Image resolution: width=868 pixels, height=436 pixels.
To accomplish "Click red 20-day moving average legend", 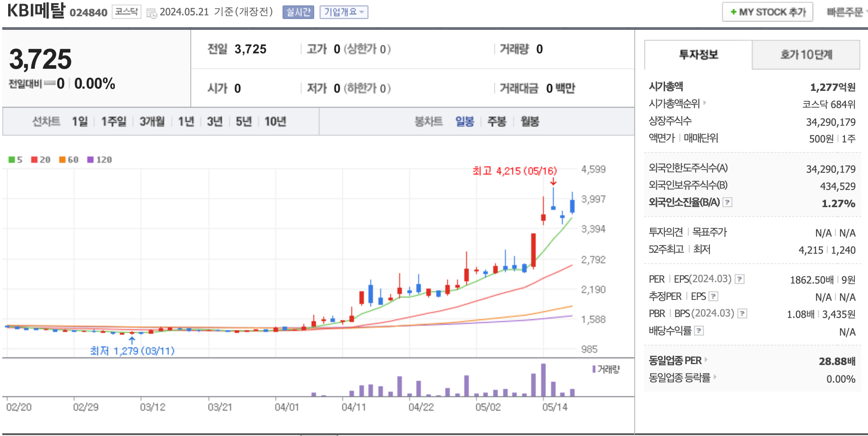I will [41, 160].
